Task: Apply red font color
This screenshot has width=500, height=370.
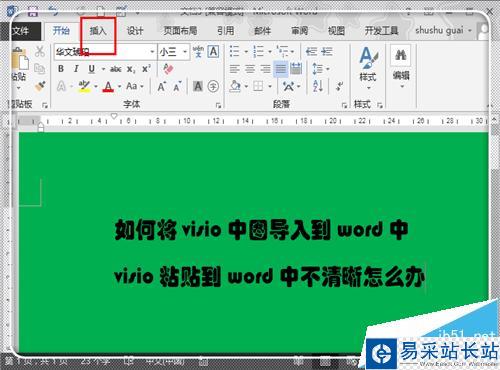Action: [108, 87]
